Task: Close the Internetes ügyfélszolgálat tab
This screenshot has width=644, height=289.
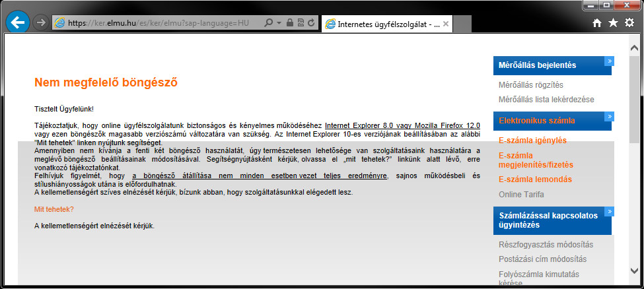Action: pos(446,24)
